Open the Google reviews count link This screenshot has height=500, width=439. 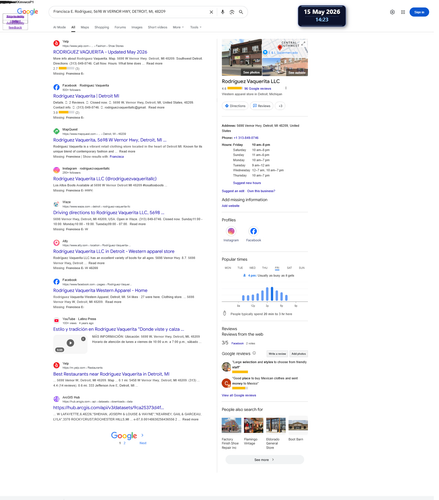point(258,89)
